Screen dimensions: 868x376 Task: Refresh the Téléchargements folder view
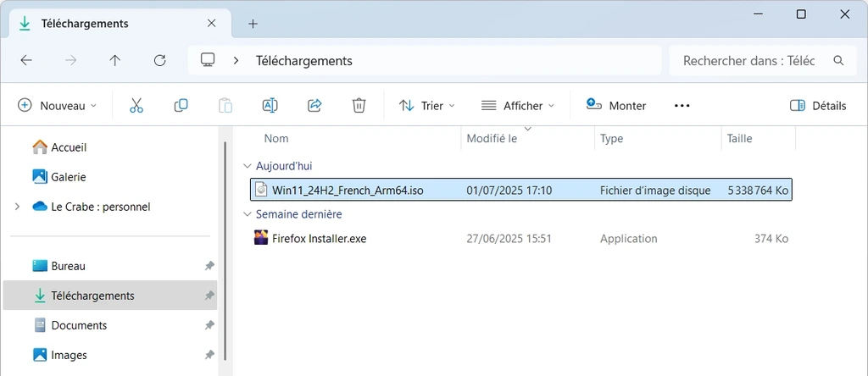tap(159, 60)
